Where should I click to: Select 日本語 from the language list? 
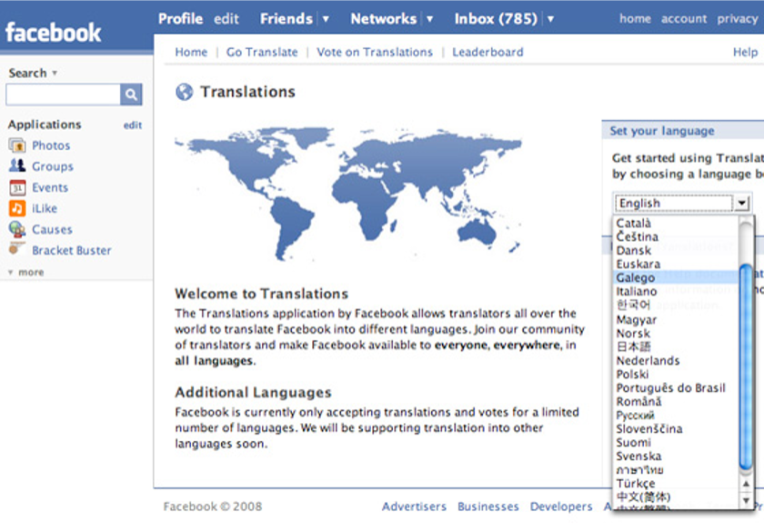tap(676, 346)
